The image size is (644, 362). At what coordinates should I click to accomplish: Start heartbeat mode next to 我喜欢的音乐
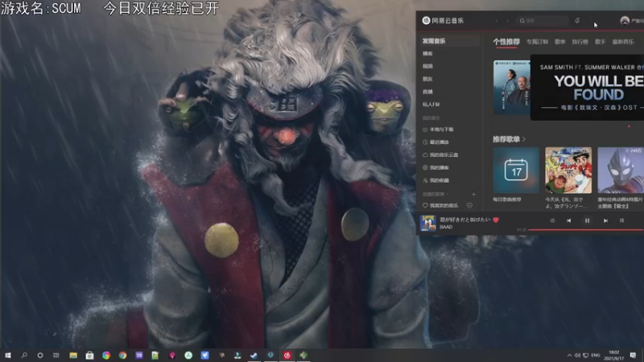(x=469, y=205)
